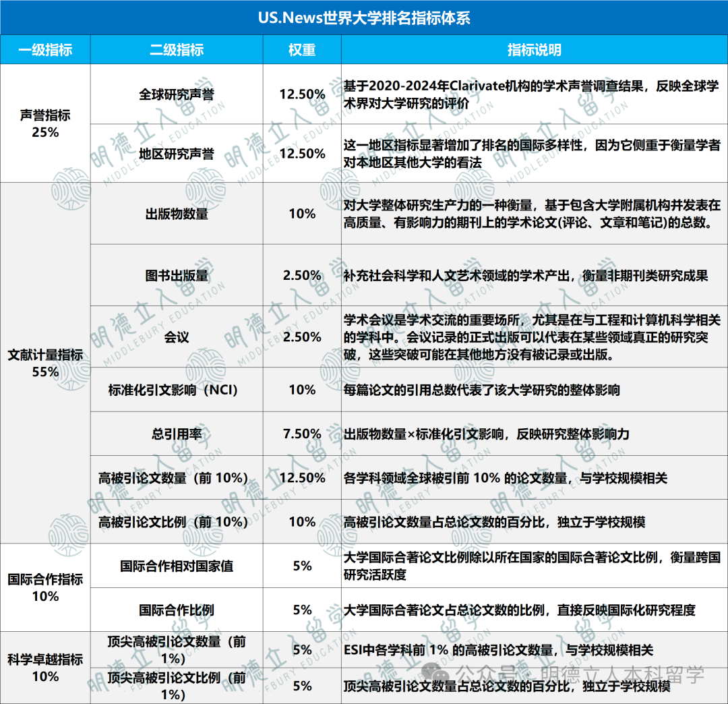Click the 权重 column header

302,49
